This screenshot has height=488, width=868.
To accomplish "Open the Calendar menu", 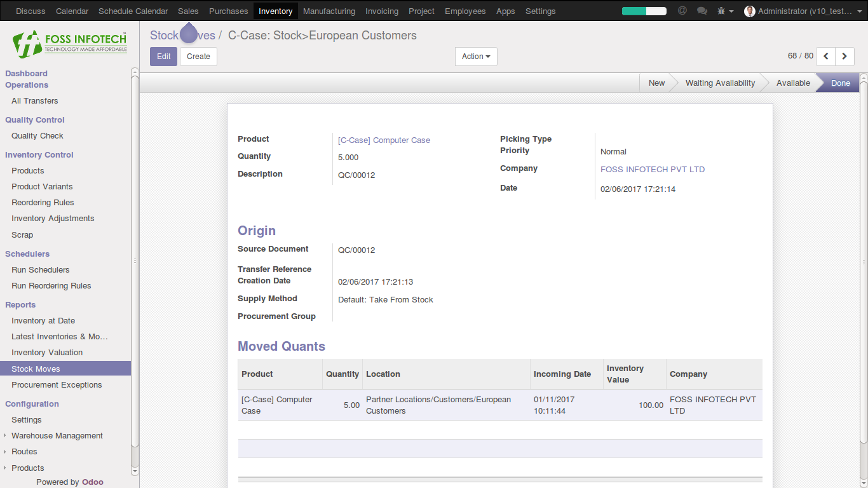I will [72, 11].
